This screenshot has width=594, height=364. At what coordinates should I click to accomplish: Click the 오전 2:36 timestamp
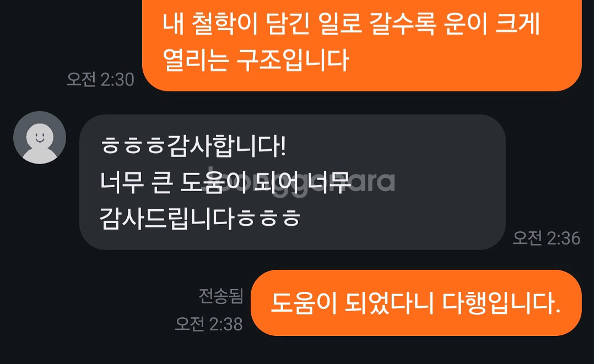[546, 238]
